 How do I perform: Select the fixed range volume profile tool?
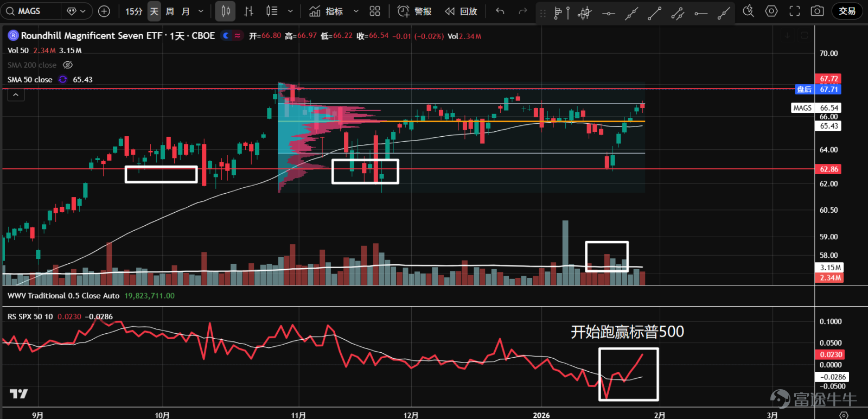557,13
